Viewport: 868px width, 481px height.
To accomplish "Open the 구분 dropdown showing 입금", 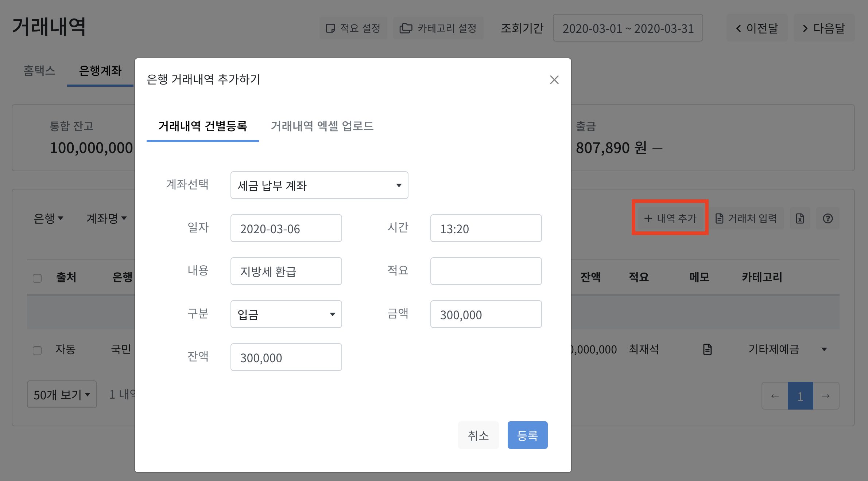I will coord(286,314).
